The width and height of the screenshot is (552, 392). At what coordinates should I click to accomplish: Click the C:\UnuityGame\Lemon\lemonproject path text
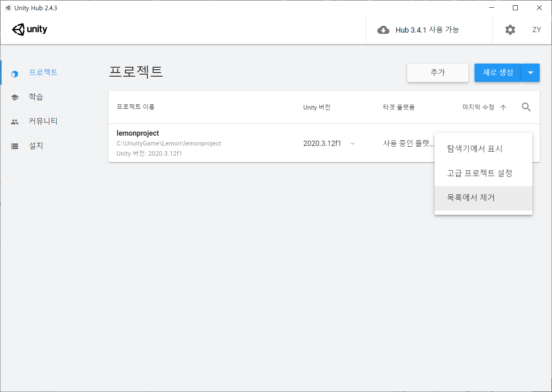tap(169, 143)
